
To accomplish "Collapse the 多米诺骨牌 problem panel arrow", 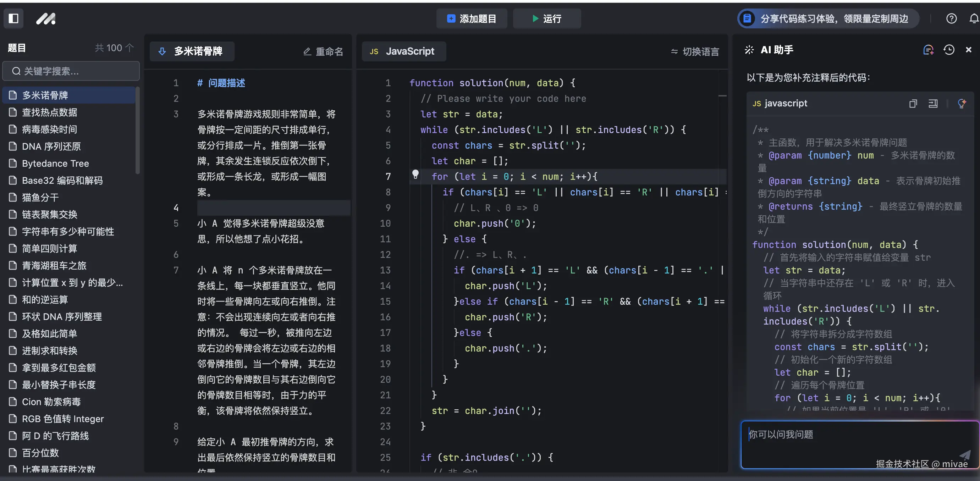I will click(x=162, y=51).
